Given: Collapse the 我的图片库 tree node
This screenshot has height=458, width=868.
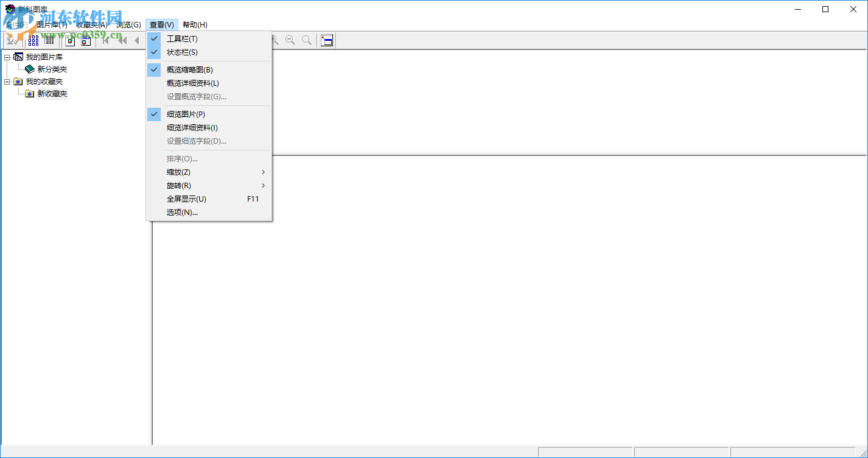Looking at the screenshot, I should 7,57.
